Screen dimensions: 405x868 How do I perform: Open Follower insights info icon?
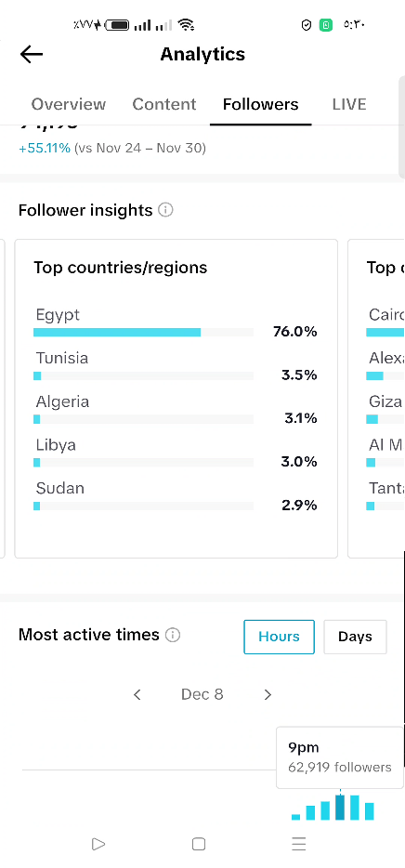(x=165, y=210)
